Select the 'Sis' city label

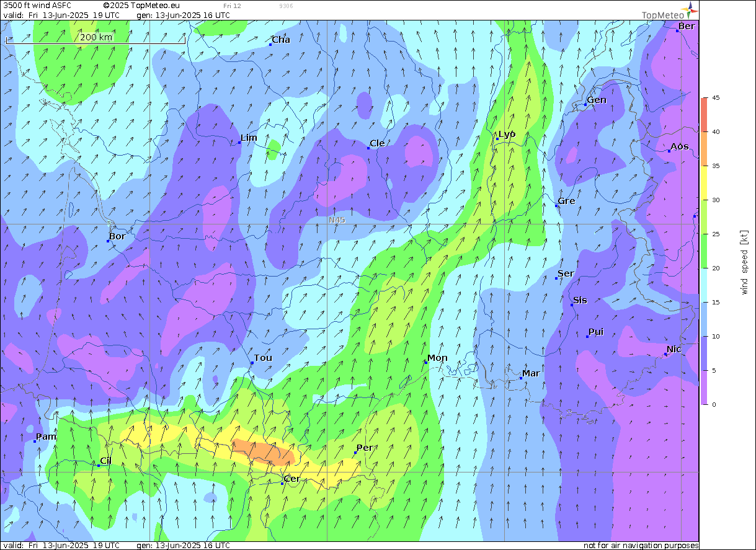tap(580, 300)
